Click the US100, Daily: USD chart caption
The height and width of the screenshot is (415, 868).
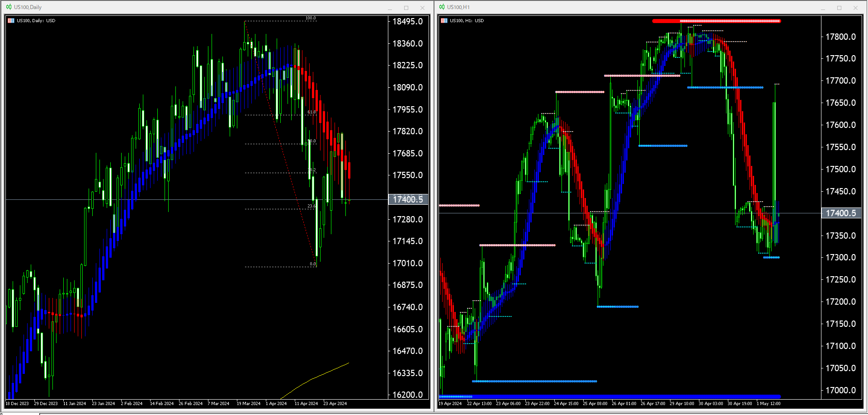point(36,21)
